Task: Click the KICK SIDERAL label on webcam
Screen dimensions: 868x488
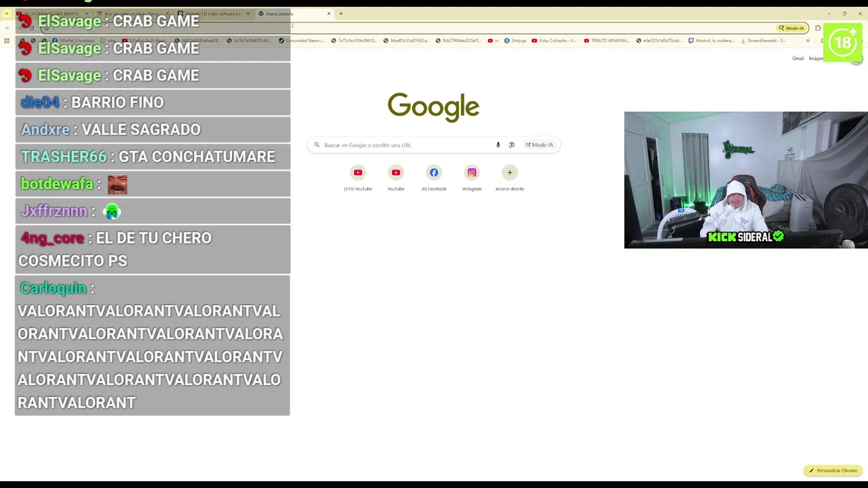Action: [746, 237]
